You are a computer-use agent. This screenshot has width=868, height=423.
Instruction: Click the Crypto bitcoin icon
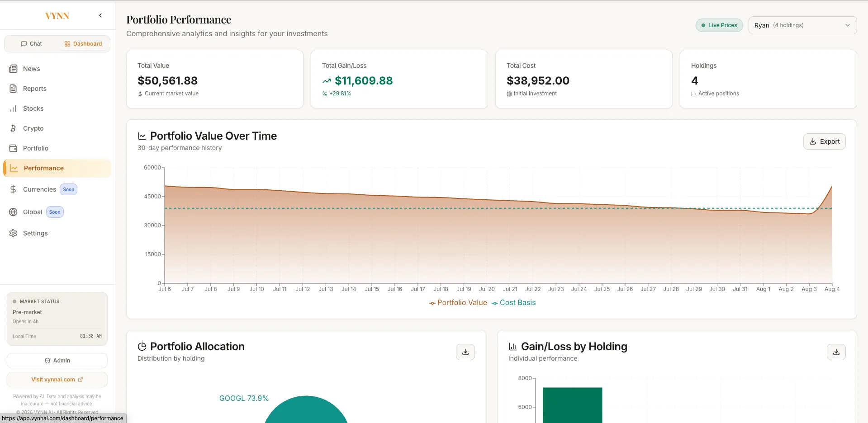(14, 128)
